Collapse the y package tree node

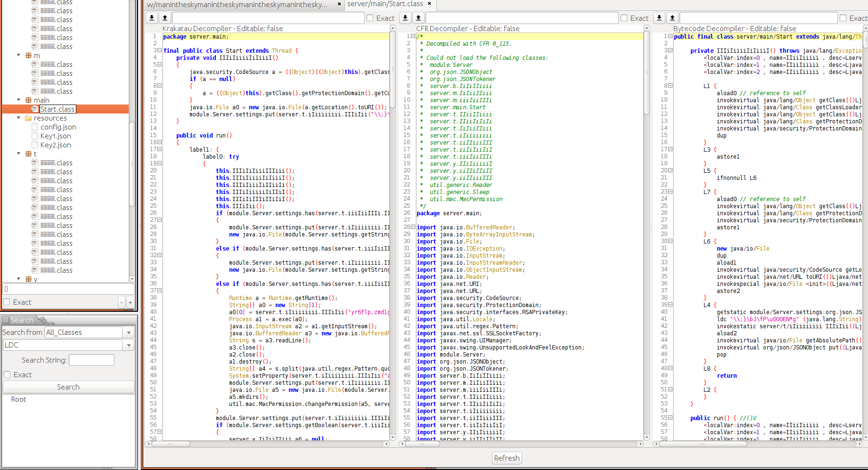pos(19,279)
